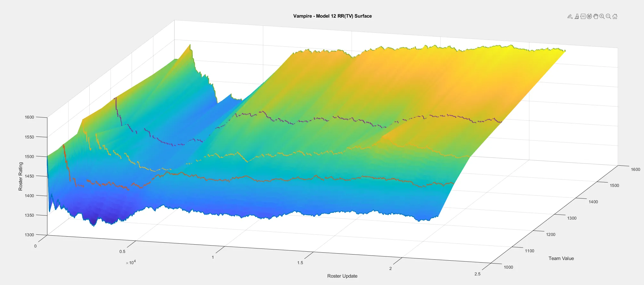The image size is (644, 285).
Task: Activate the pan hand tool
Action: (x=596, y=16)
